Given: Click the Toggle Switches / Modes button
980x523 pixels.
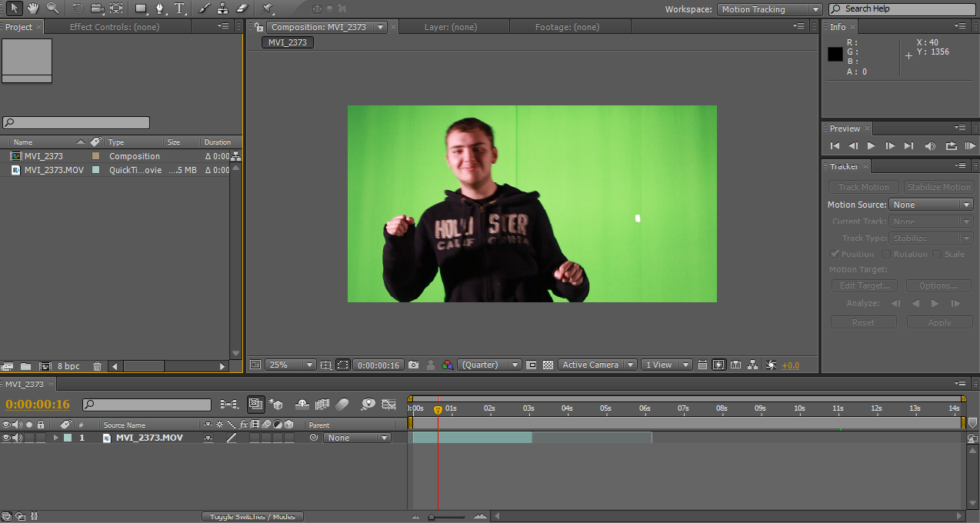Looking at the screenshot, I should 252,516.
